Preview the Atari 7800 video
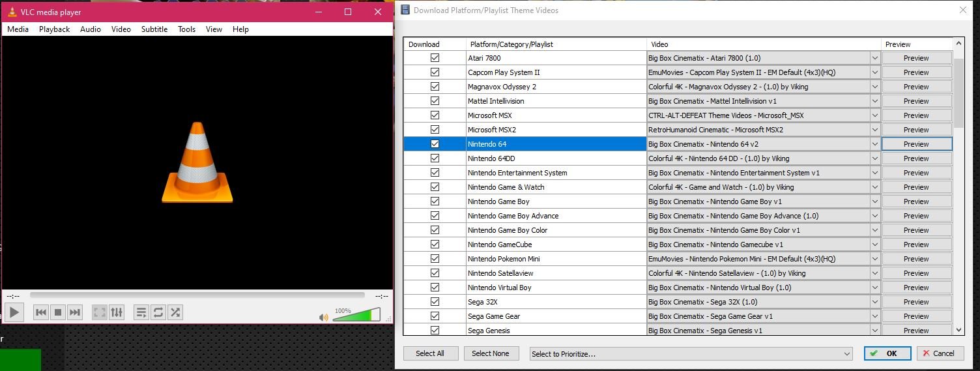Viewport: 980px width, 371px height. [x=916, y=58]
